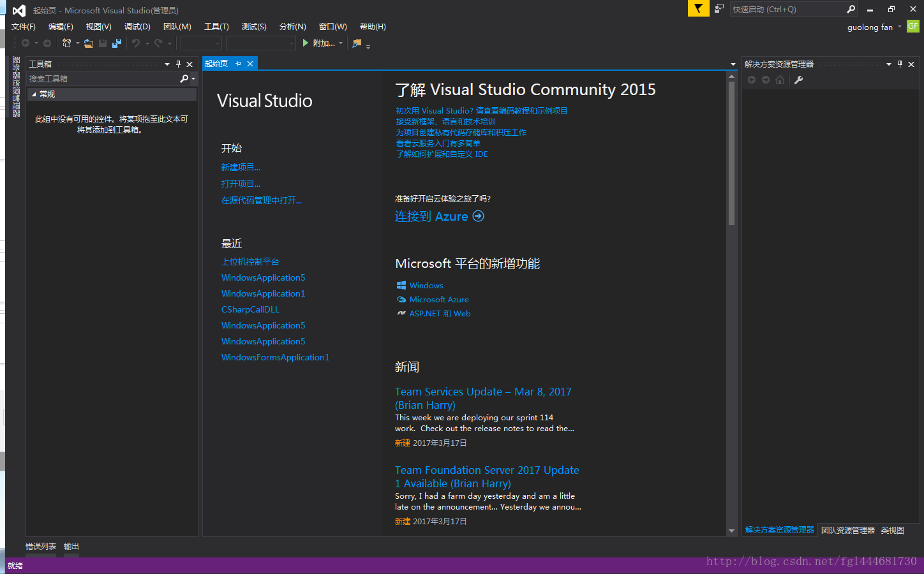Click the Find in Files toolbar icon
Image resolution: width=924 pixels, height=574 pixels.
pos(357,43)
